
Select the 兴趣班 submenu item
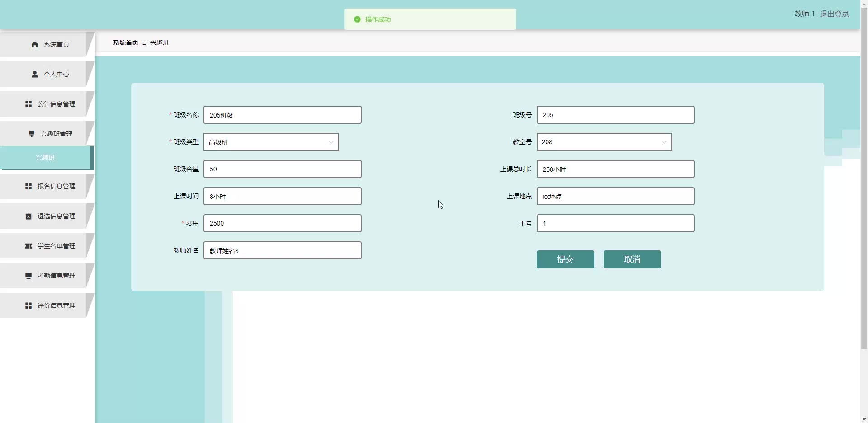[47, 158]
